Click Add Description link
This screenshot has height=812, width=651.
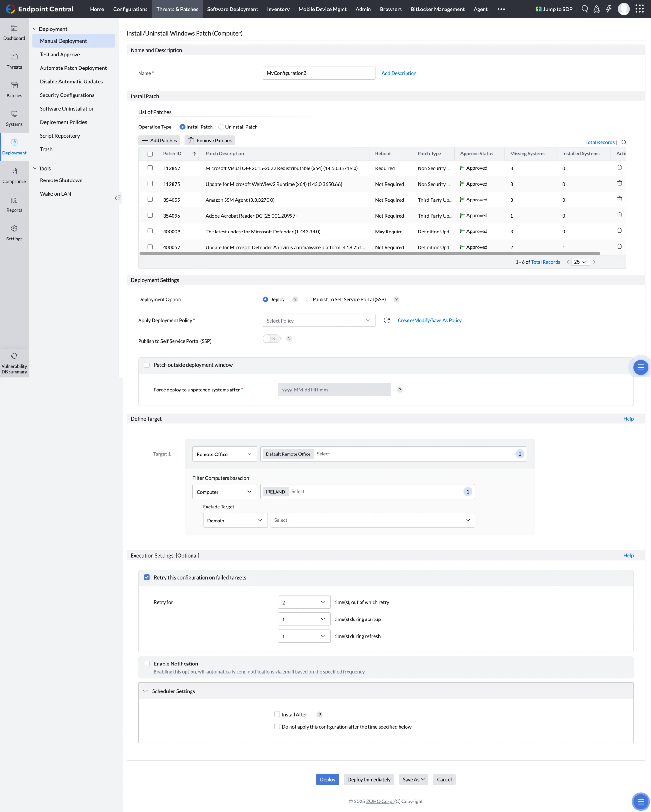(399, 73)
